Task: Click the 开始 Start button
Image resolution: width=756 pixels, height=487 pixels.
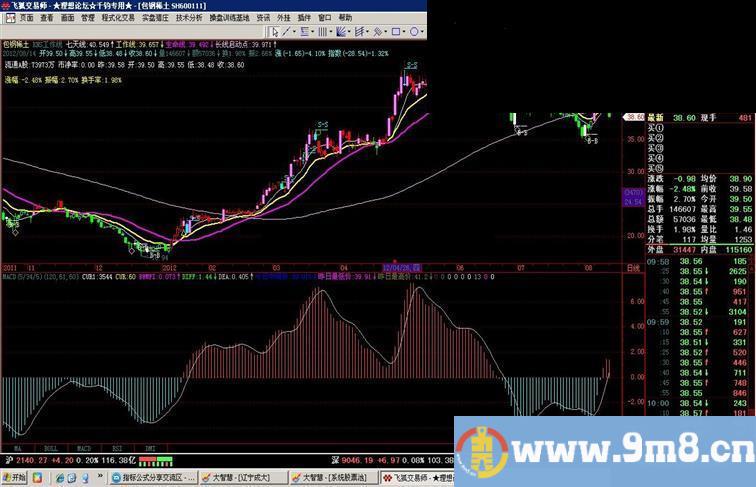Action: 17,478
